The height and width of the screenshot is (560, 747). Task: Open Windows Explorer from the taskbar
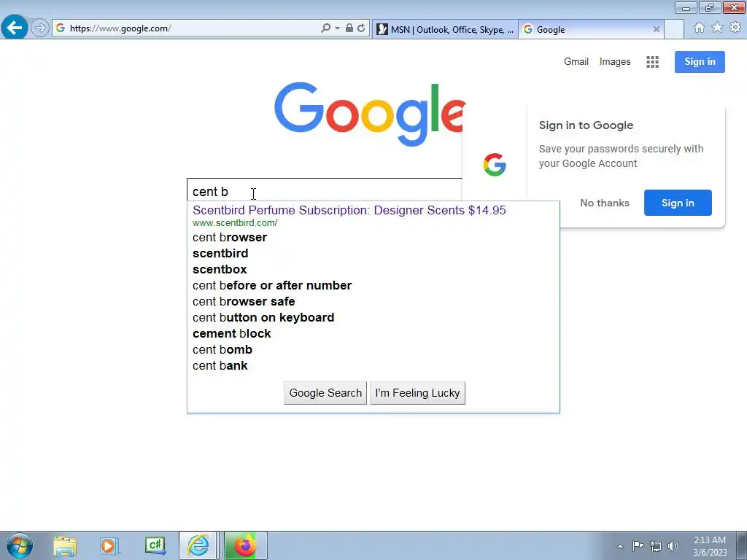click(x=65, y=546)
